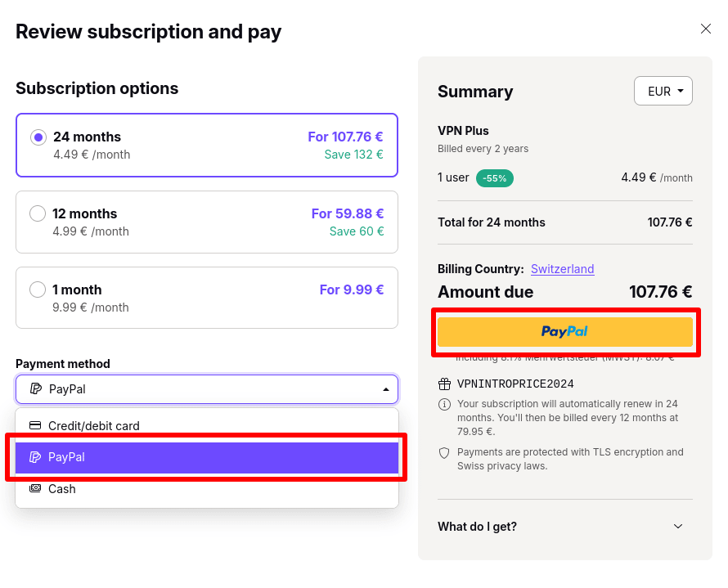Click the credit card icon in payment list
Viewport: 728px width, 588px height.
tap(35, 425)
